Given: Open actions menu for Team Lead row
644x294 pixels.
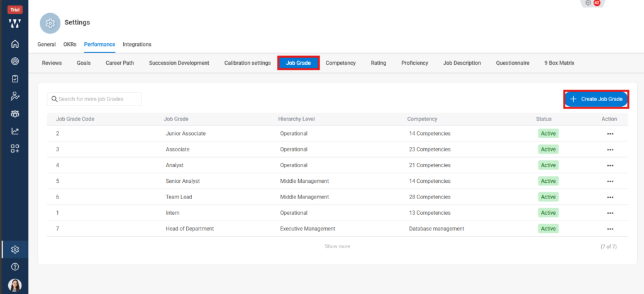Looking at the screenshot, I should click(x=610, y=197).
